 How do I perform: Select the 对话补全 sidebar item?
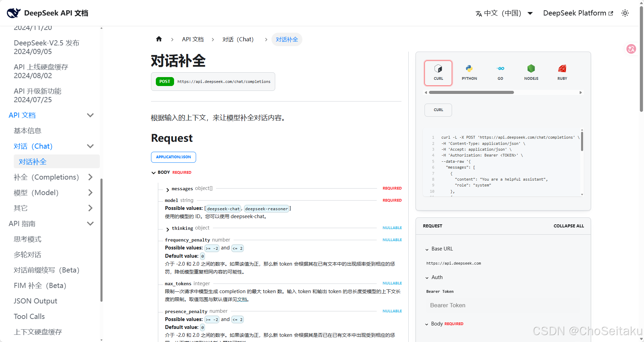[x=57, y=162]
